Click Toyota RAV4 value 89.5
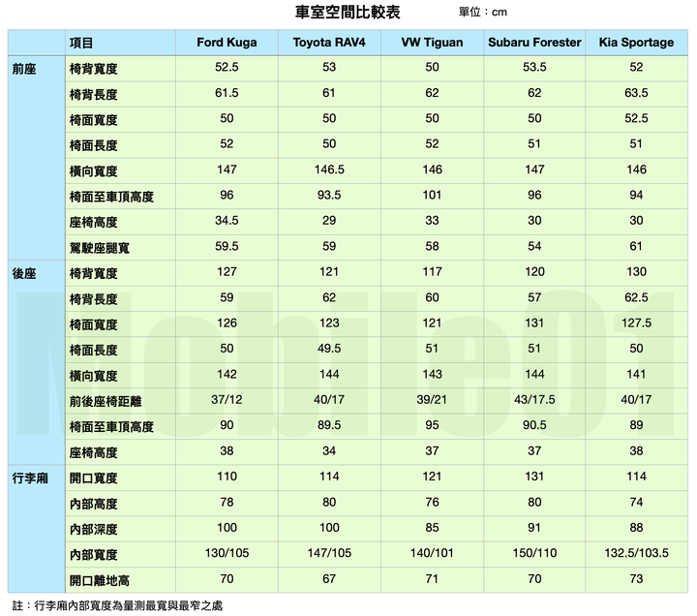Image resolution: width=697 pixels, height=616 pixels. [329, 425]
